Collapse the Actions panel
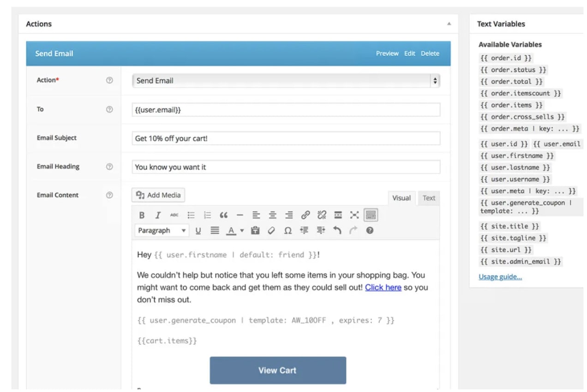Image resolution: width=587 pixels, height=392 pixels. [449, 24]
